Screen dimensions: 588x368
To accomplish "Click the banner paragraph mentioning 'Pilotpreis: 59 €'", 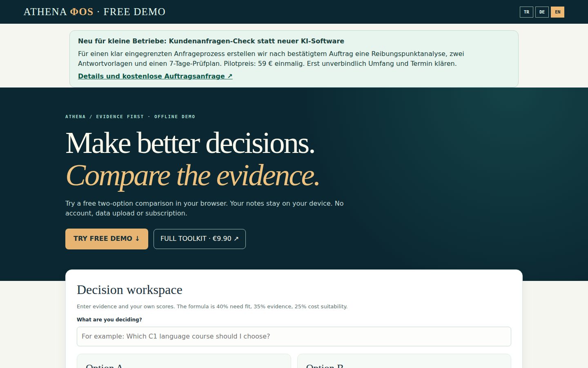I will coord(271,58).
